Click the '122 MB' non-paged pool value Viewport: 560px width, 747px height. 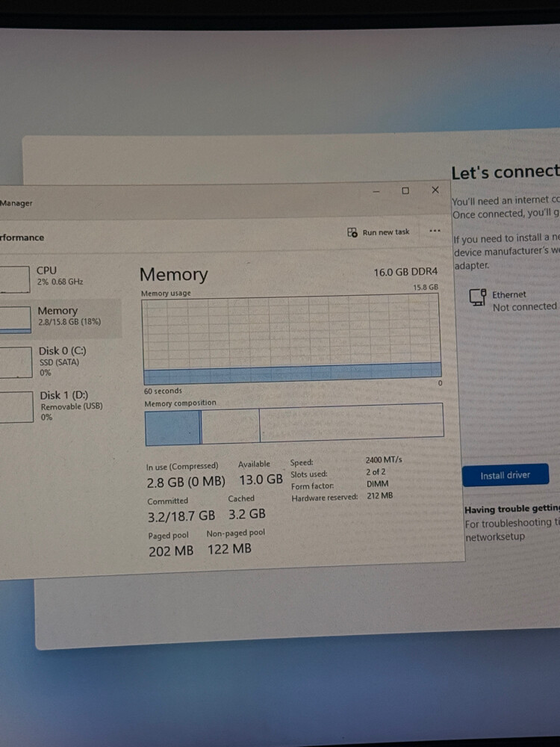pyautogui.click(x=229, y=549)
